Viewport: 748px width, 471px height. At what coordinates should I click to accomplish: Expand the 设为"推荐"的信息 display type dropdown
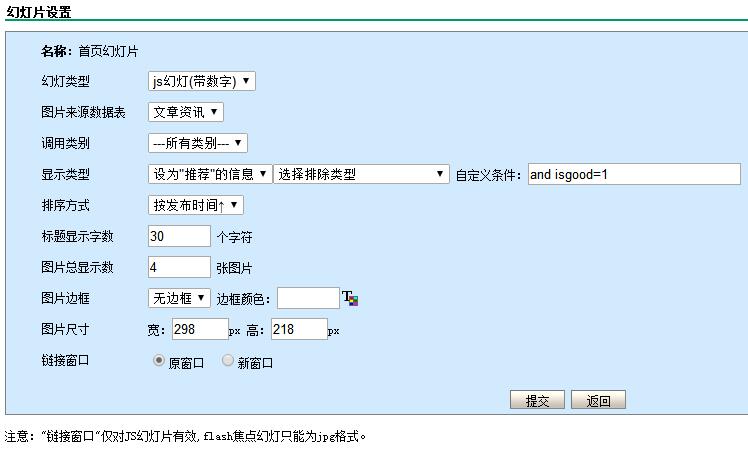coord(209,174)
